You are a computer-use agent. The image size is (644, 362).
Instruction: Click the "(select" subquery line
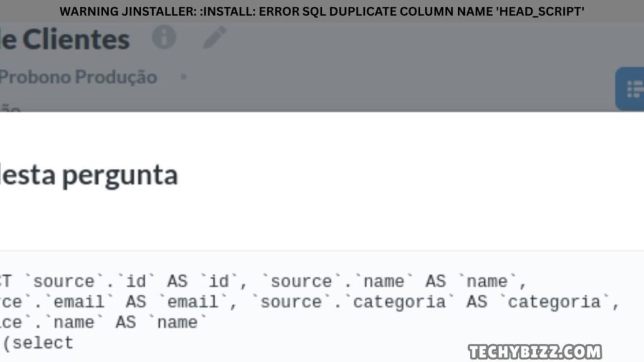click(x=38, y=343)
